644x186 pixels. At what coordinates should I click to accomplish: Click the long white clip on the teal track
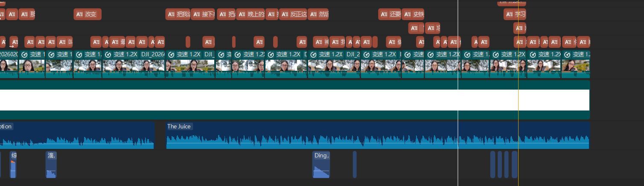tap(294, 100)
